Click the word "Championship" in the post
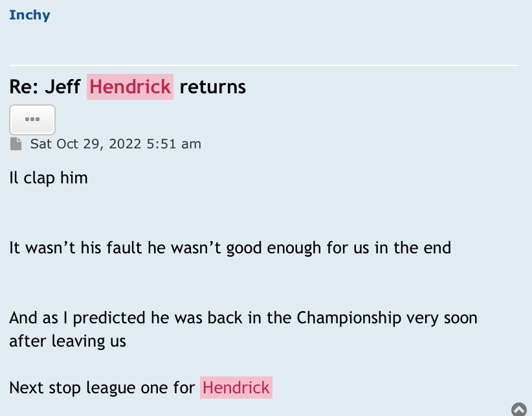The width and height of the screenshot is (532, 416). (349, 318)
